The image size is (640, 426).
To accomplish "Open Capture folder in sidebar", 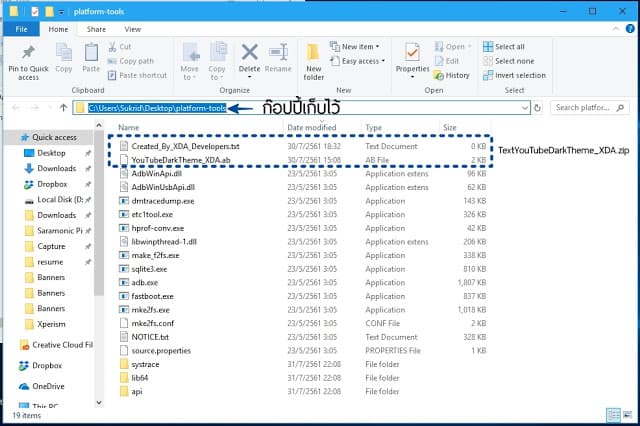I will pyautogui.click(x=51, y=246).
